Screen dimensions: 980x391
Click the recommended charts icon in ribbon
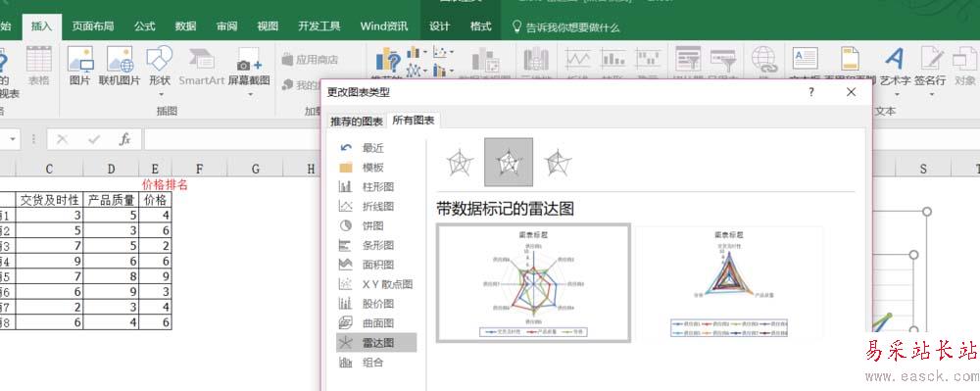388,61
